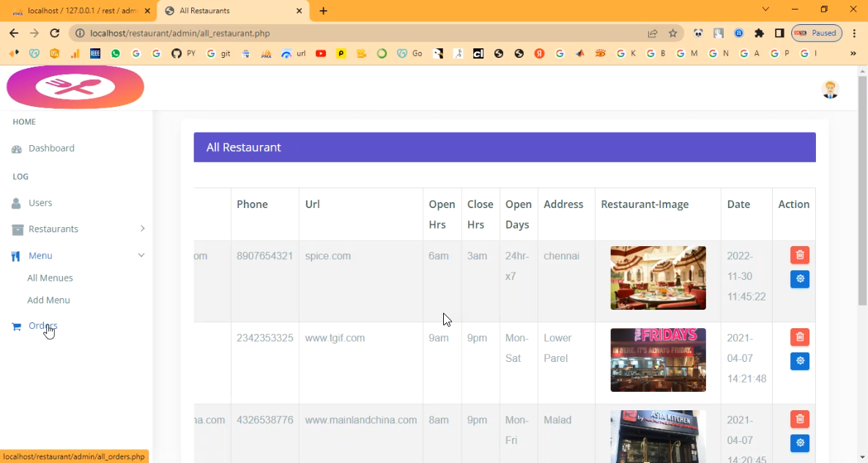
Task: Delete the spice.com restaurant row
Action: click(x=799, y=255)
